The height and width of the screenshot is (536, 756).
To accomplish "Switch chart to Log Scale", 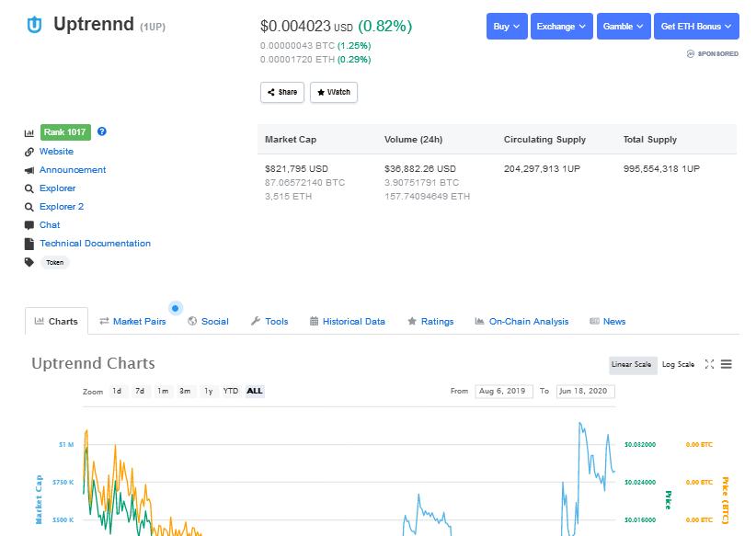I will click(x=678, y=365).
